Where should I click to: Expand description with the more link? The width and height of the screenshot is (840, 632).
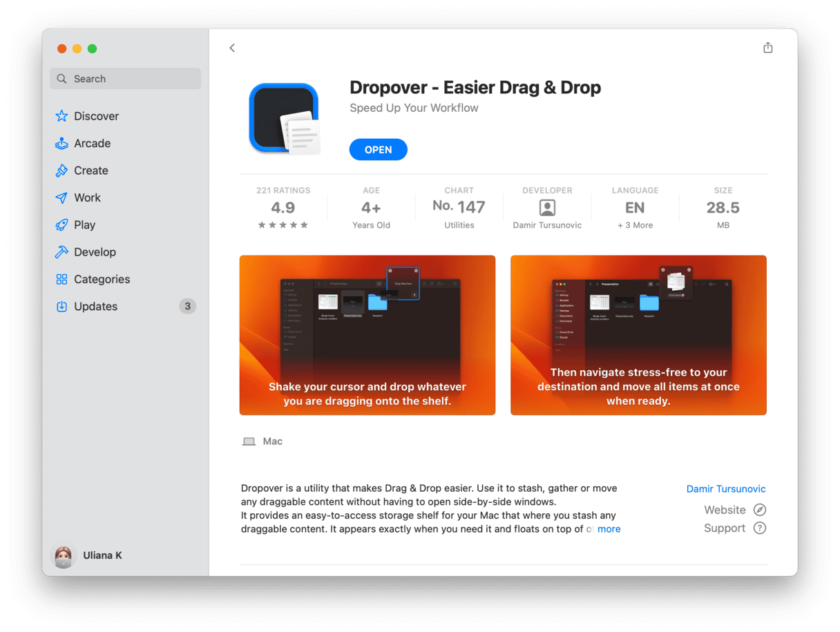pyautogui.click(x=609, y=529)
